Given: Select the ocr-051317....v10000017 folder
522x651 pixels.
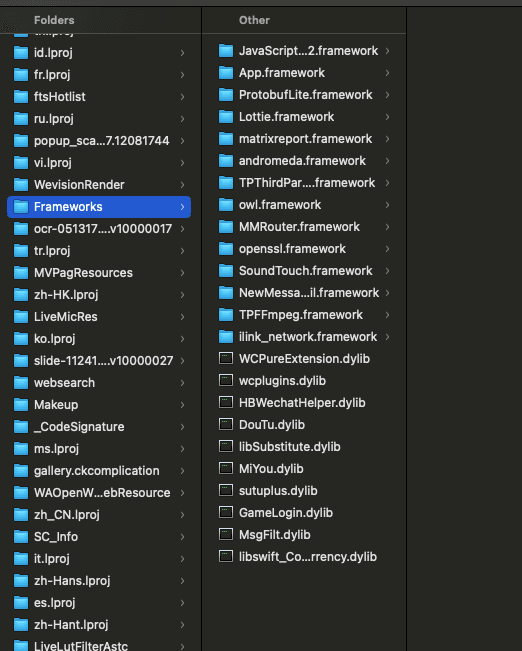Looking at the screenshot, I should [103, 229].
